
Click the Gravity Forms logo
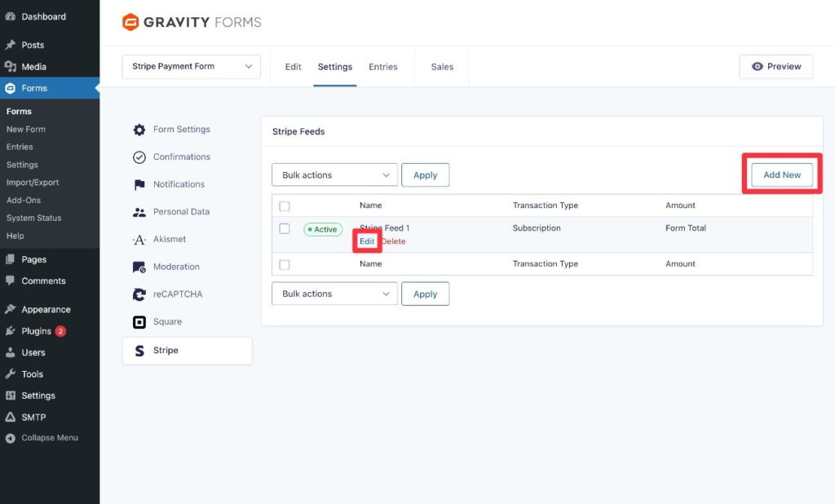pyautogui.click(x=192, y=22)
